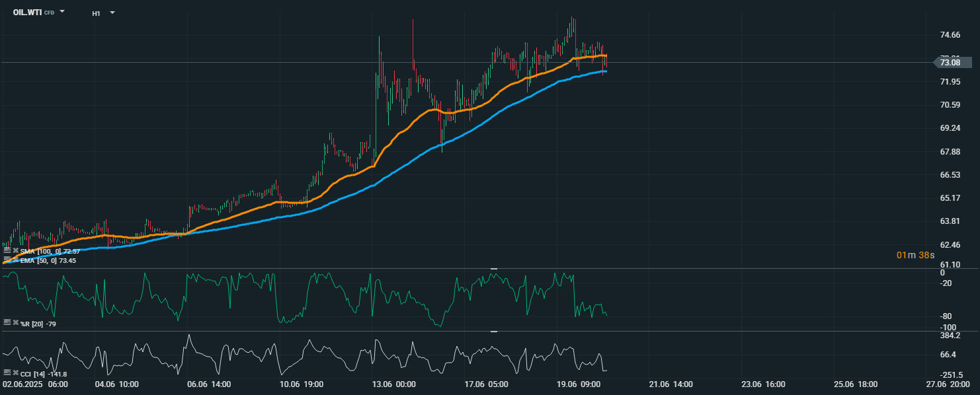
Task: Click price axis value 67.88
Action: pos(950,152)
